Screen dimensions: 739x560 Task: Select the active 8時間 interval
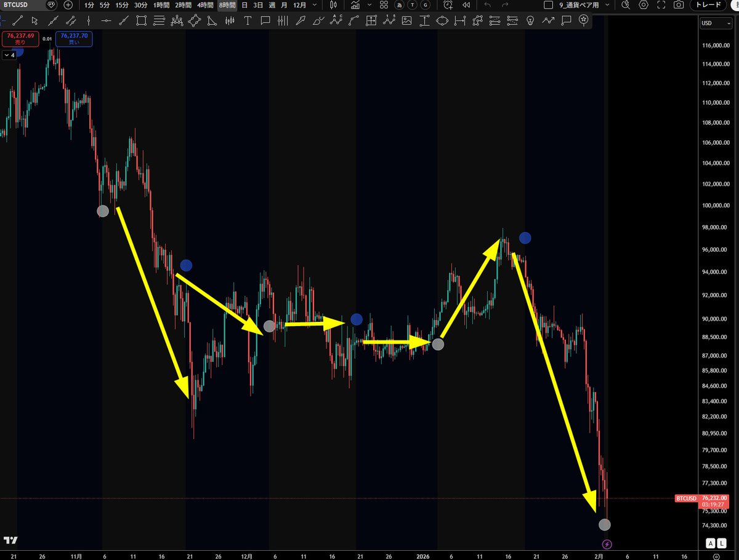pos(227,5)
